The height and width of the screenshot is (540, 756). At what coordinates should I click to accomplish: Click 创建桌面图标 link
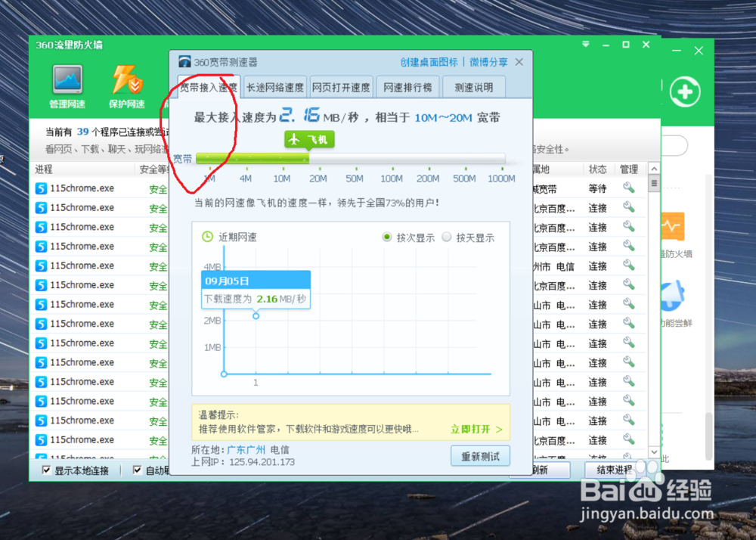tap(429, 62)
